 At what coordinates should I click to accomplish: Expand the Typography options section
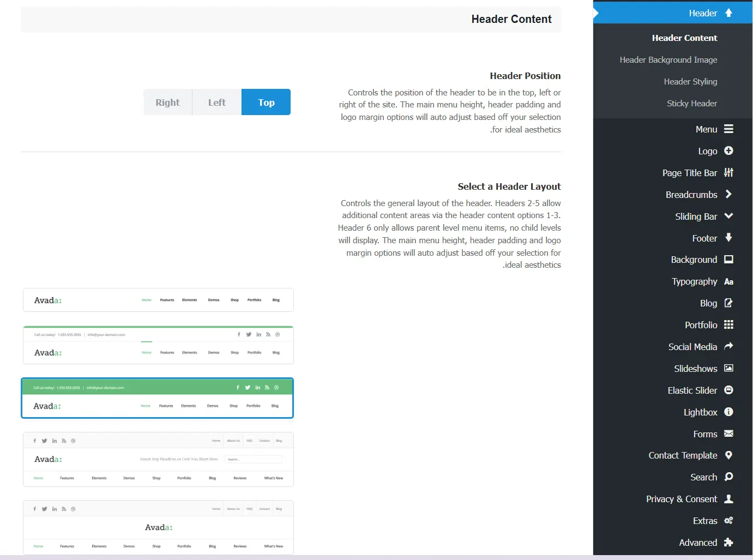tap(673, 281)
